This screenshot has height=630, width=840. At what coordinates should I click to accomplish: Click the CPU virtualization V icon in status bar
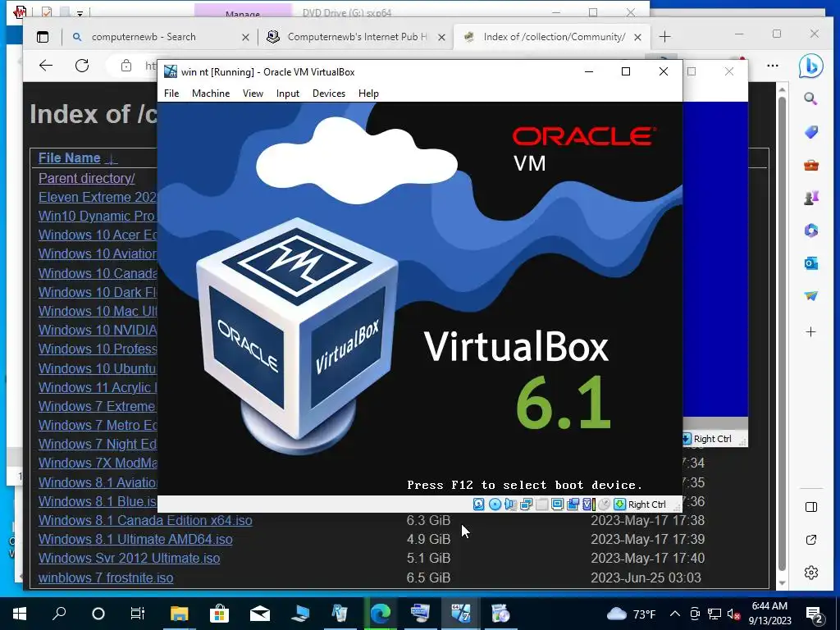pos(588,504)
